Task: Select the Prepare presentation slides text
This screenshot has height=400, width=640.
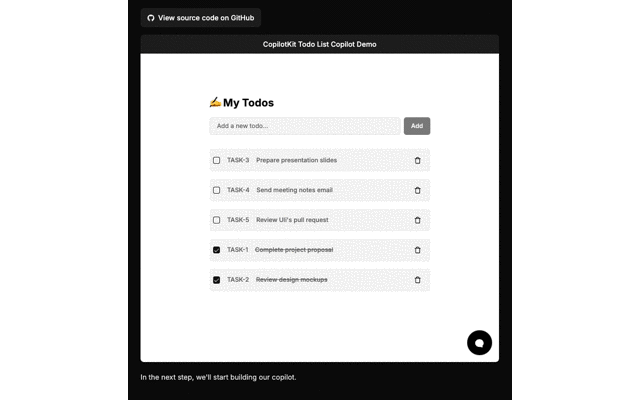Action: [x=296, y=160]
